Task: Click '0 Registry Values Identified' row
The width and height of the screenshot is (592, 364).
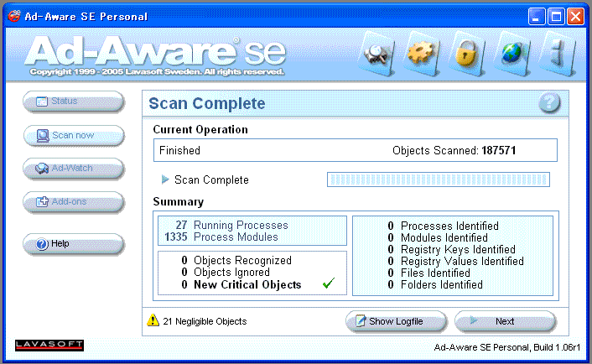Action: click(455, 261)
